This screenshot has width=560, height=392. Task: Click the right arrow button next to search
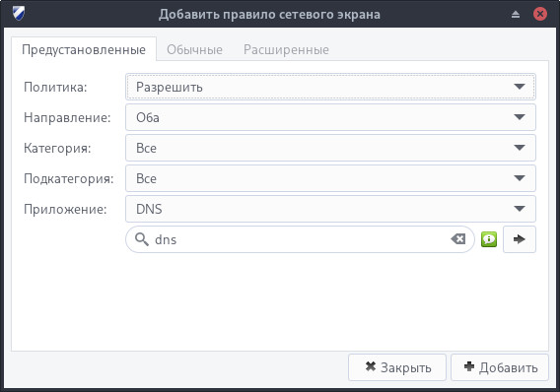point(520,239)
